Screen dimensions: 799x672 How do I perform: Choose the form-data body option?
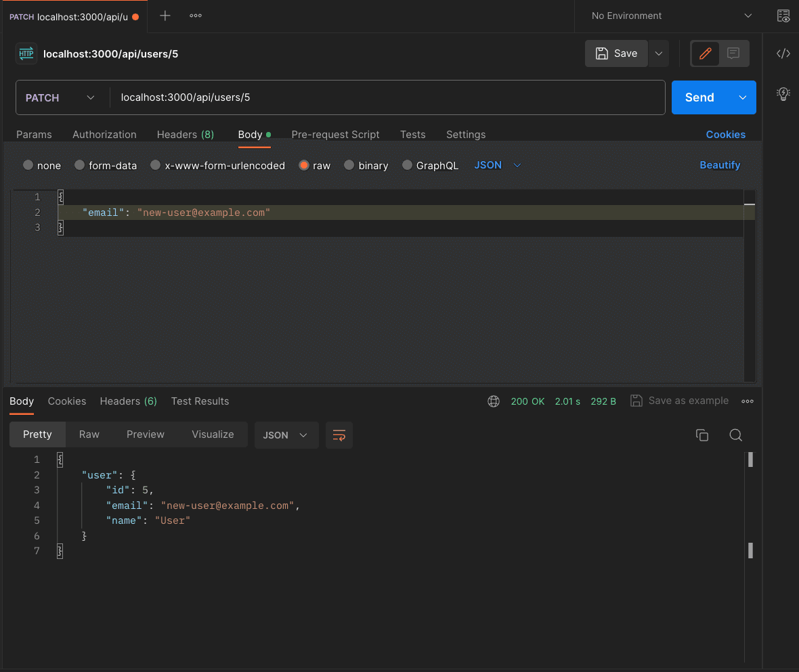81,165
